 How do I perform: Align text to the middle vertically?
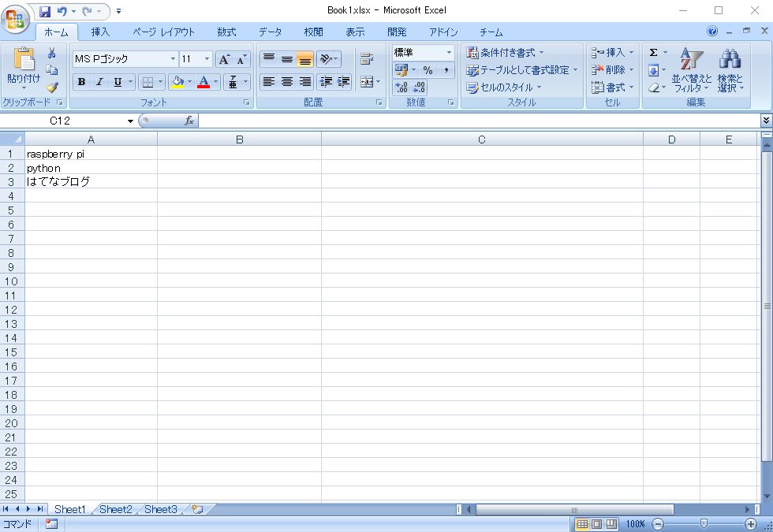[x=287, y=59]
